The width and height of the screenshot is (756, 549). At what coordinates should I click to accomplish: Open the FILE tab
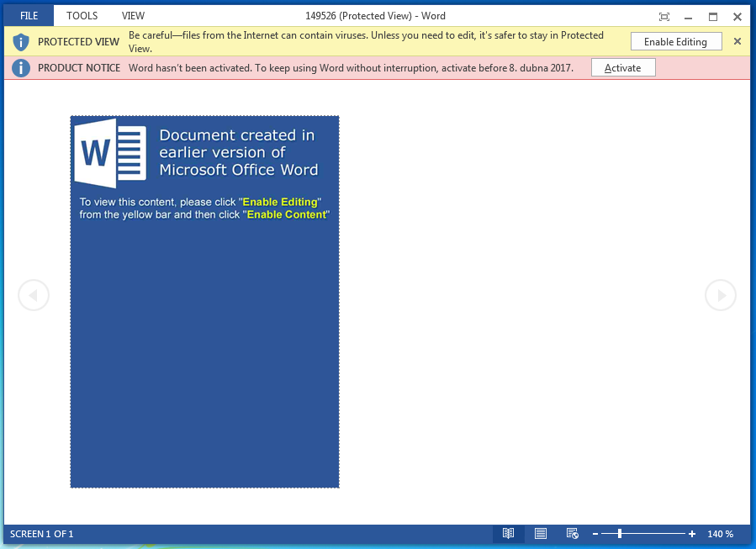point(29,16)
